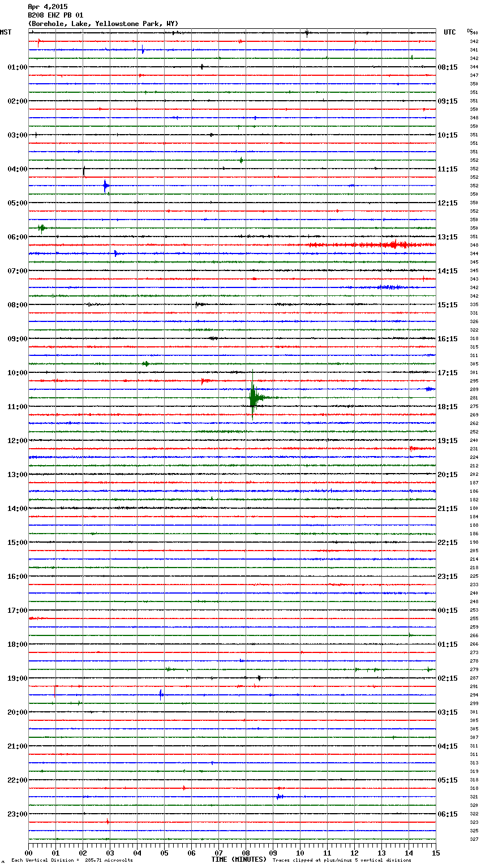Click minute '00' on the bottom time axis
Image resolution: width=481 pixels, height=868 pixels.
coord(28,852)
